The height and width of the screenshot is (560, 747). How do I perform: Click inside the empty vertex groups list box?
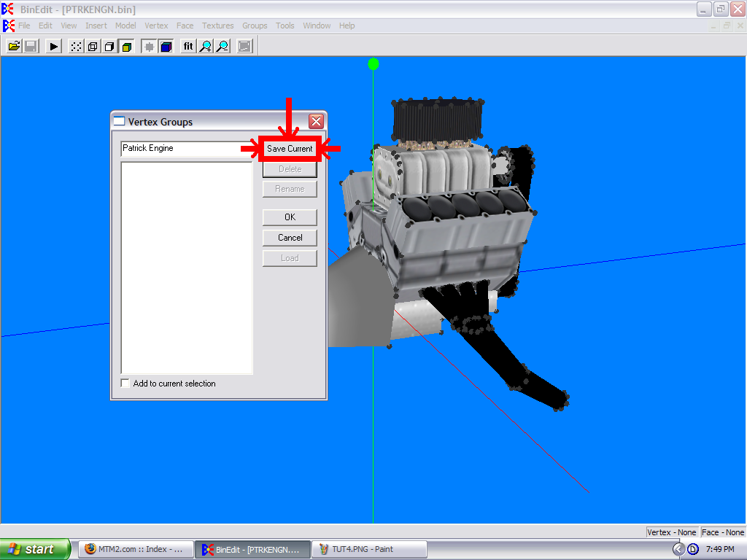187,268
